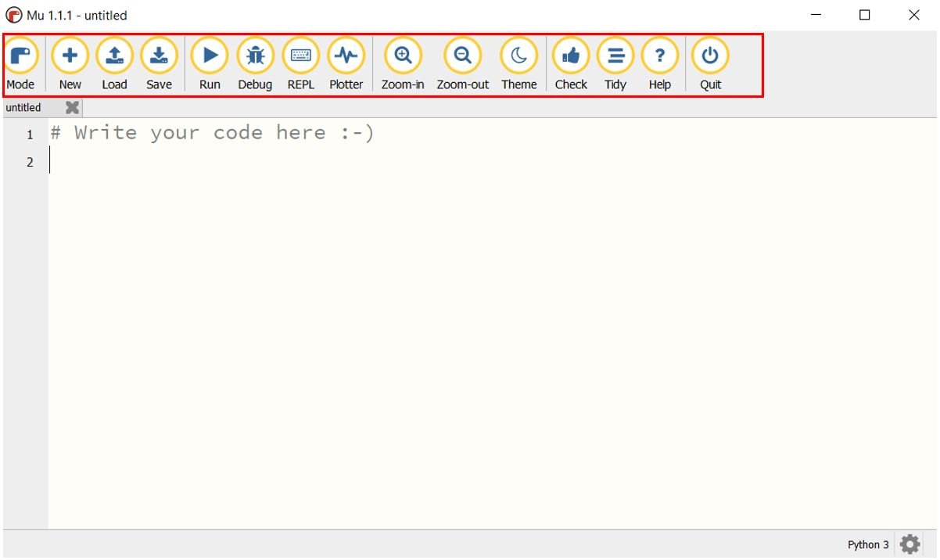Check code for errors
The width and height of the screenshot is (940, 560).
pyautogui.click(x=571, y=63)
